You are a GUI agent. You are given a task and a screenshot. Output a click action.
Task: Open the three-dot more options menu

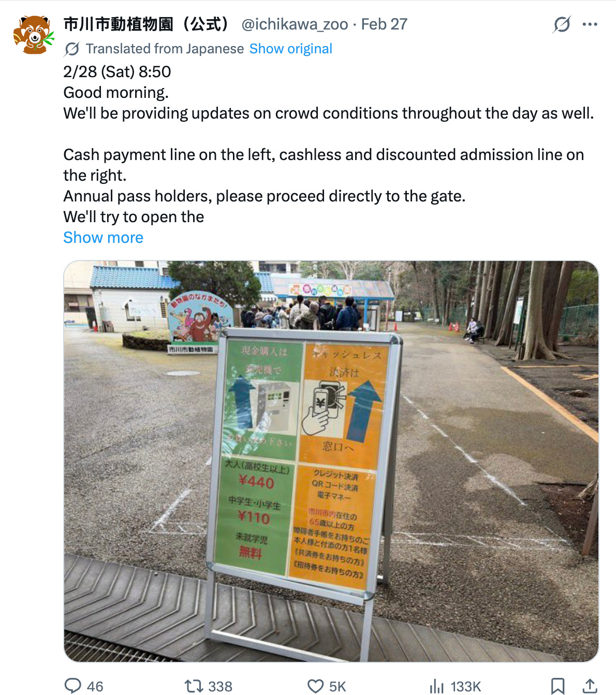click(590, 24)
